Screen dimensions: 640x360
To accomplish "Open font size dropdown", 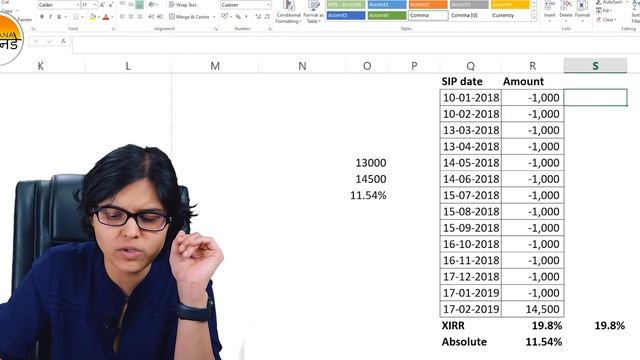I will coord(95,5).
